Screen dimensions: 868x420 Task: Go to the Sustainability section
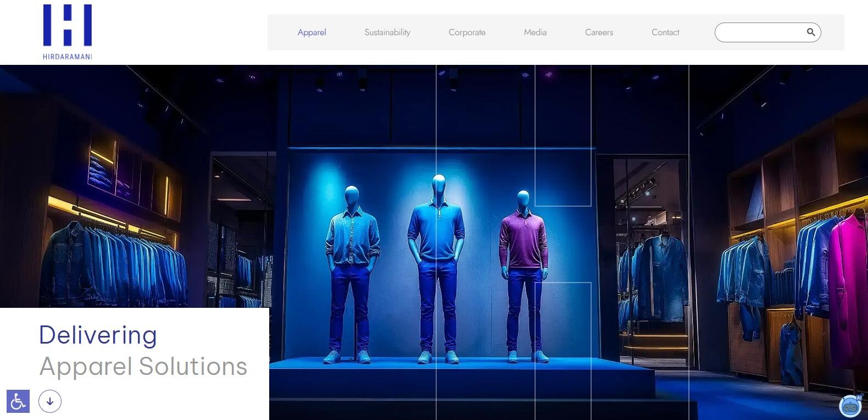click(387, 32)
